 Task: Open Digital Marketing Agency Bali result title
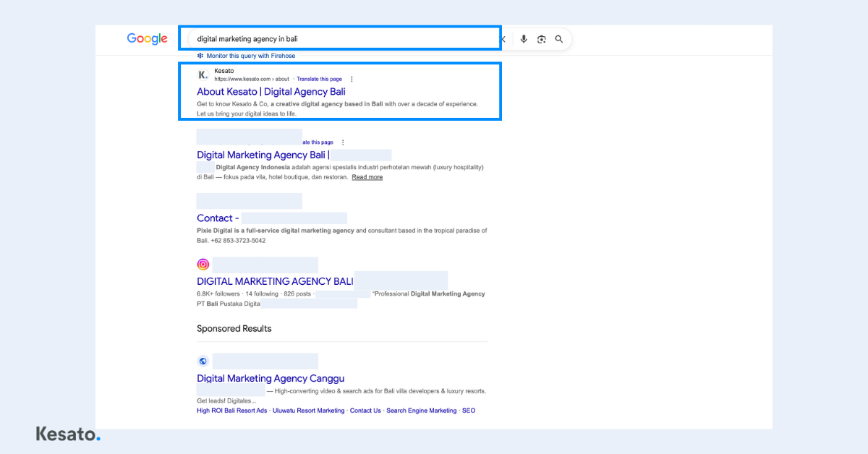pyautogui.click(x=263, y=155)
